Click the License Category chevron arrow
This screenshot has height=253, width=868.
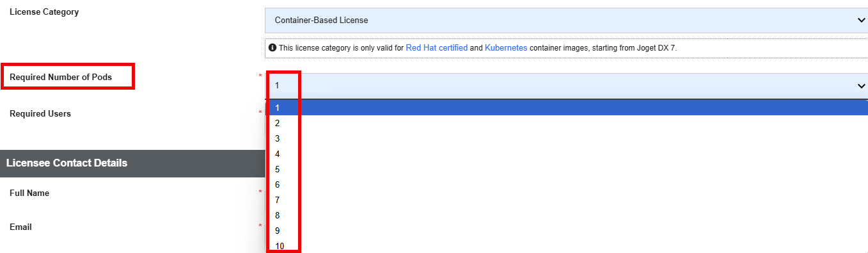[861, 20]
